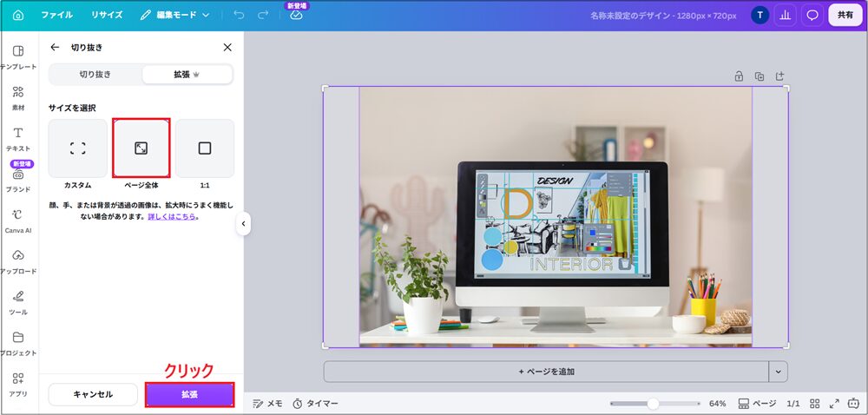Screen dimensions: 868x415
Task: Select the ページ全体 size option
Action: (141, 148)
